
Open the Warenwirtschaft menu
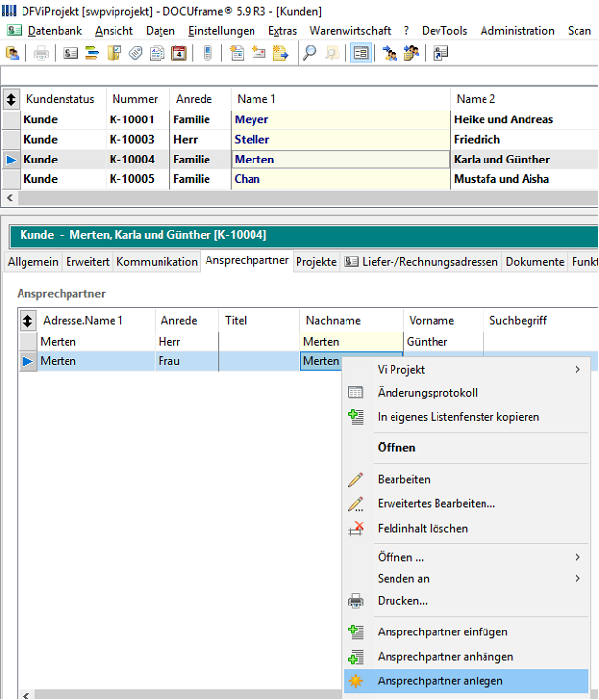(x=350, y=31)
